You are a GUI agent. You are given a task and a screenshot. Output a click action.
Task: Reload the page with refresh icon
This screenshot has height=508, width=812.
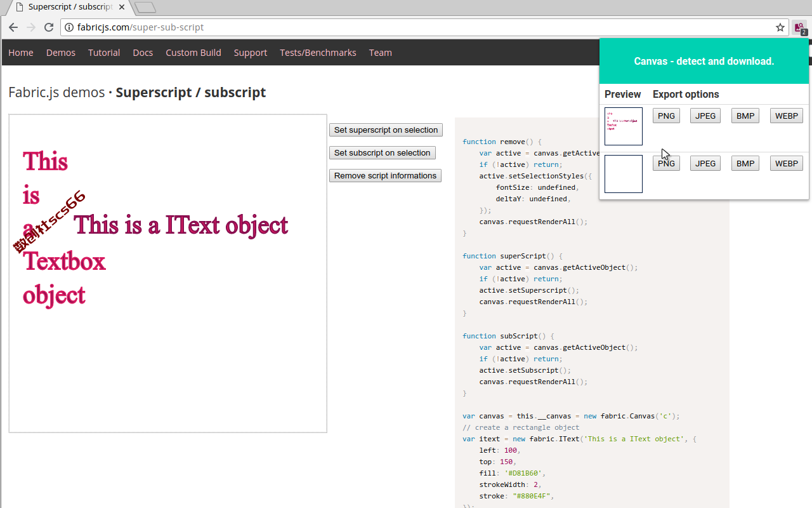(x=49, y=27)
